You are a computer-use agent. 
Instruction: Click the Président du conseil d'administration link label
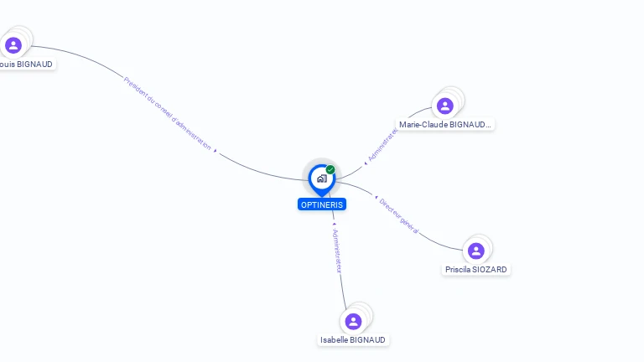click(167, 114)
